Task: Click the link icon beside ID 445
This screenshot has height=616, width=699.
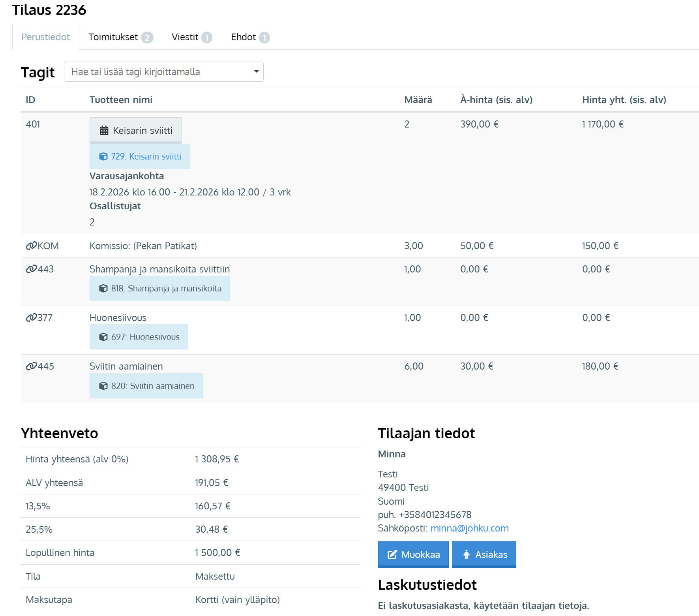Action: pyautogui.click(x=31, y=366)
